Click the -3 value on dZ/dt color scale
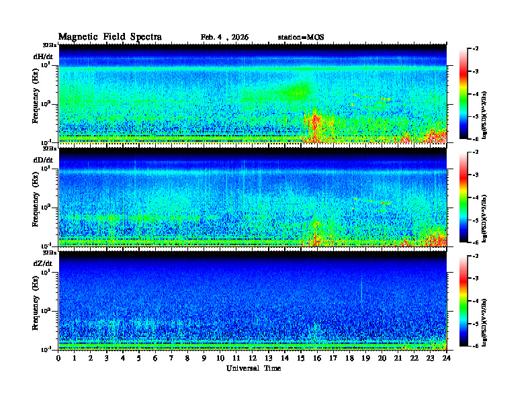The width and height of the screenshot is (532, 411). point(476,279)
